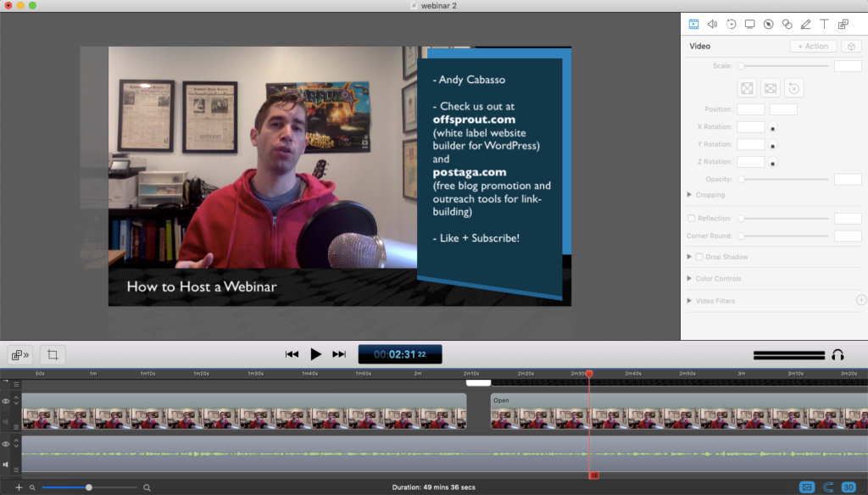This screenshot has height=495, width=868.
Task: Enable the Drop Shadow checkbox
Action: pyautogui.click(x=698, y=257)
